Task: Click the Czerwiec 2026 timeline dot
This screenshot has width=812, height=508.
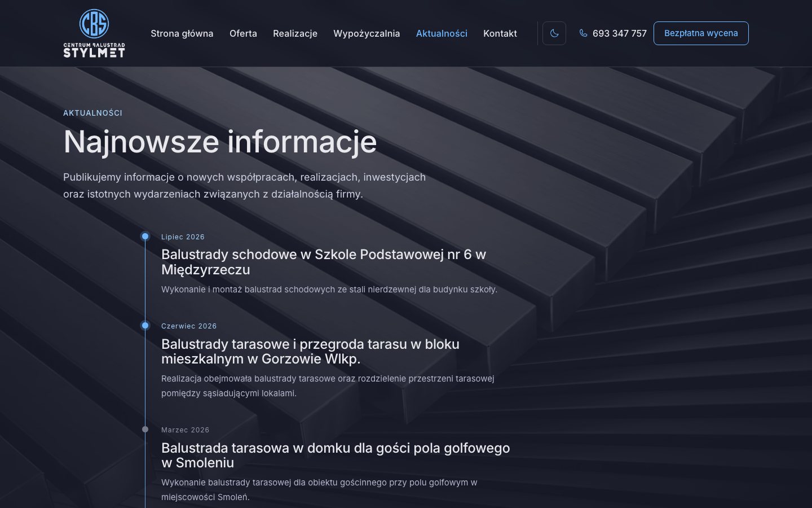Action: point(145,326)
